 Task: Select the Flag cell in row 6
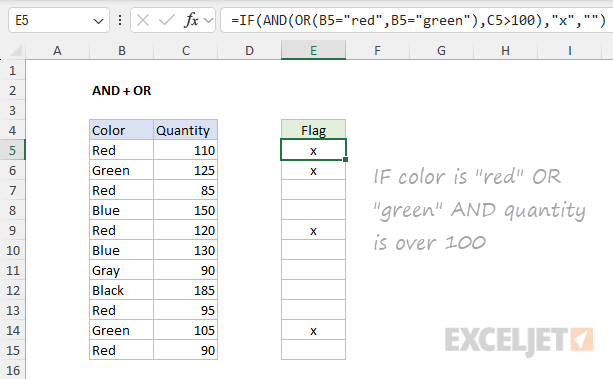coord(314,170)
